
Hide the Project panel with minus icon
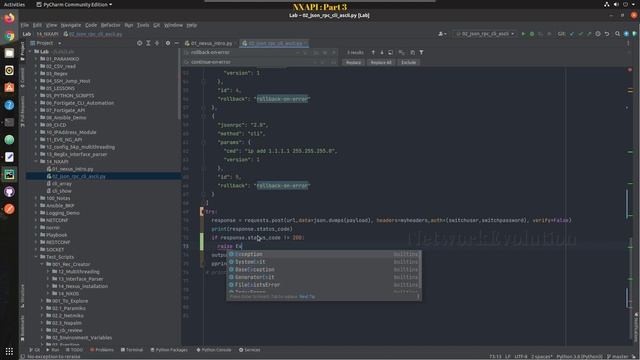point(176,43)
